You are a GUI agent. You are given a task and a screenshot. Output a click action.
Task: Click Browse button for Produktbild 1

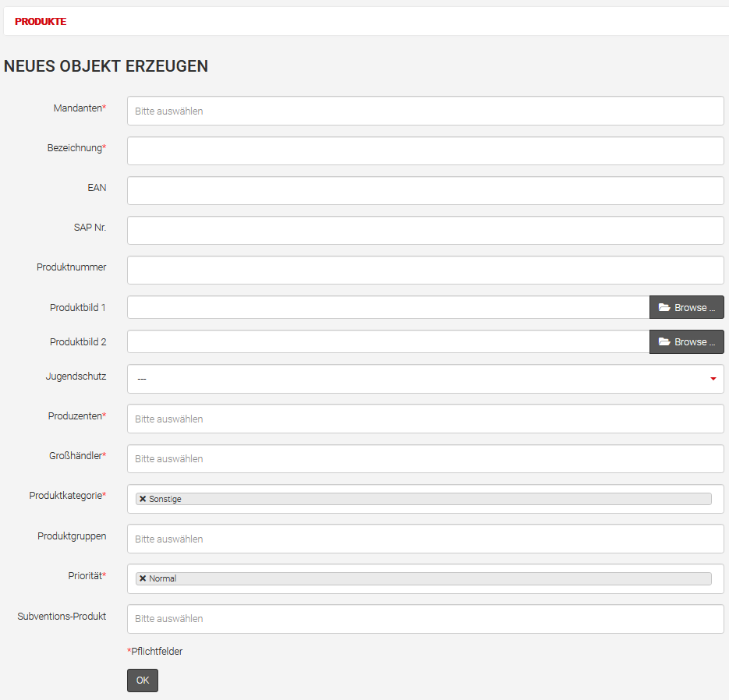[687, 308]
